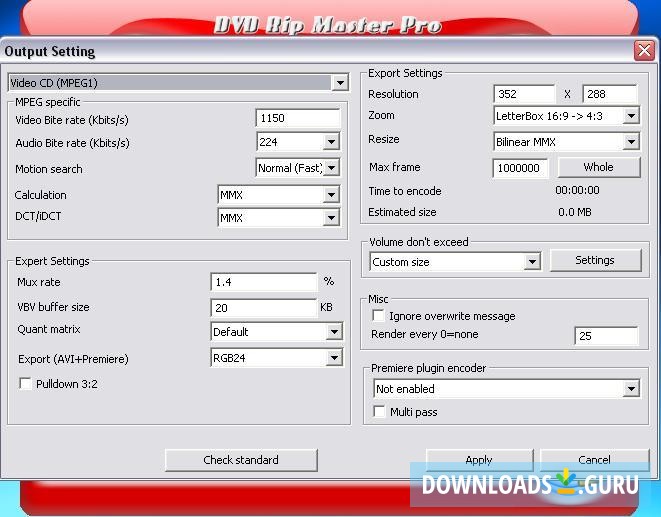Edit the Video Bite rate field
The height and width of the screenshot is (517, 661).
click(298, 118)
